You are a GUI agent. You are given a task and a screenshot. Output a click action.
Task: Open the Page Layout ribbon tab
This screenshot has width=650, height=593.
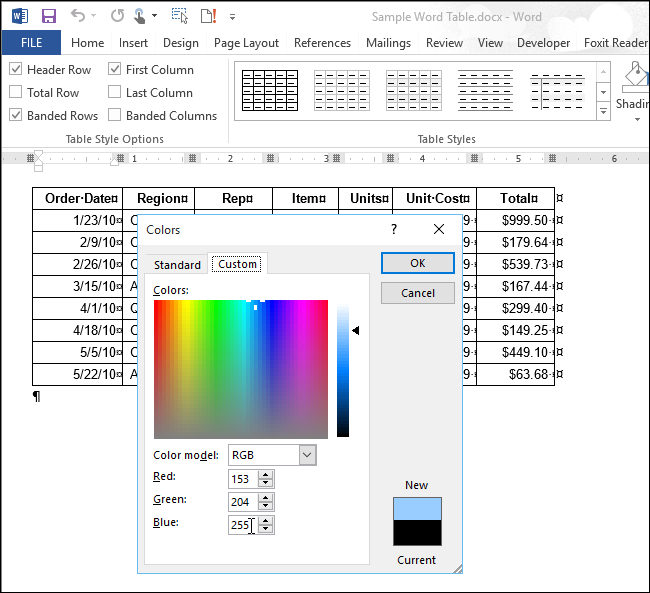[246, 43]
